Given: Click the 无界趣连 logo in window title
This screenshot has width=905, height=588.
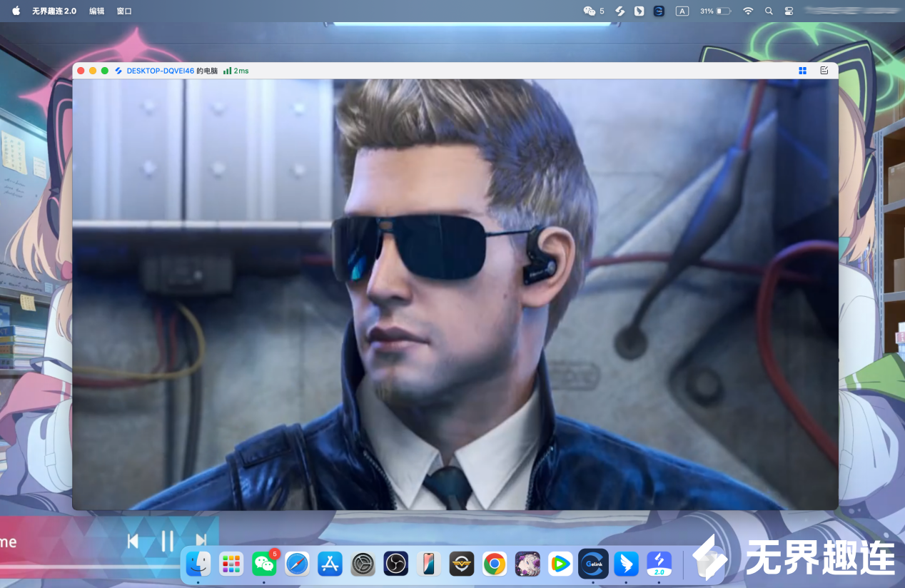Looking at the screenshot, I should (x=118, y=71).
